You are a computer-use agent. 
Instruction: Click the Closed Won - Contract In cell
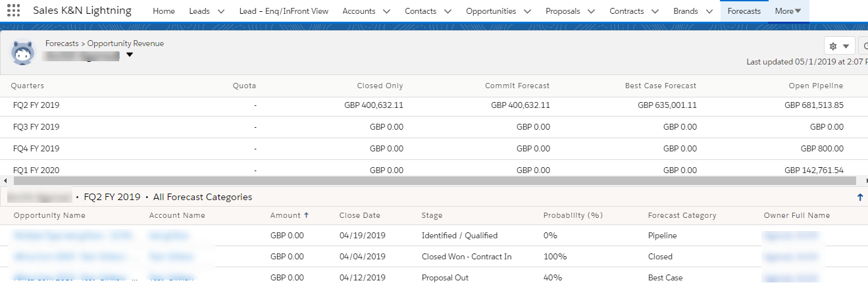tap(467, 256)
